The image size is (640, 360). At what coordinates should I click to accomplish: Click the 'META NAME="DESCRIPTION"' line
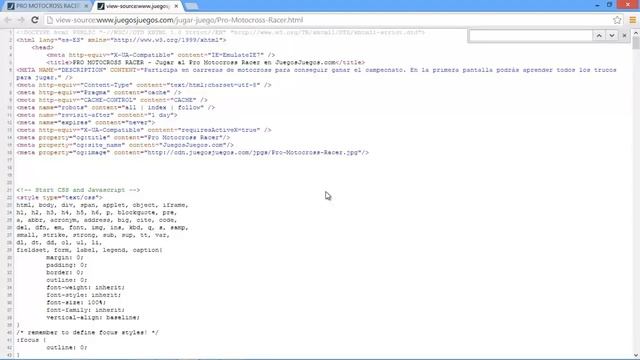(x=316, y=73)
